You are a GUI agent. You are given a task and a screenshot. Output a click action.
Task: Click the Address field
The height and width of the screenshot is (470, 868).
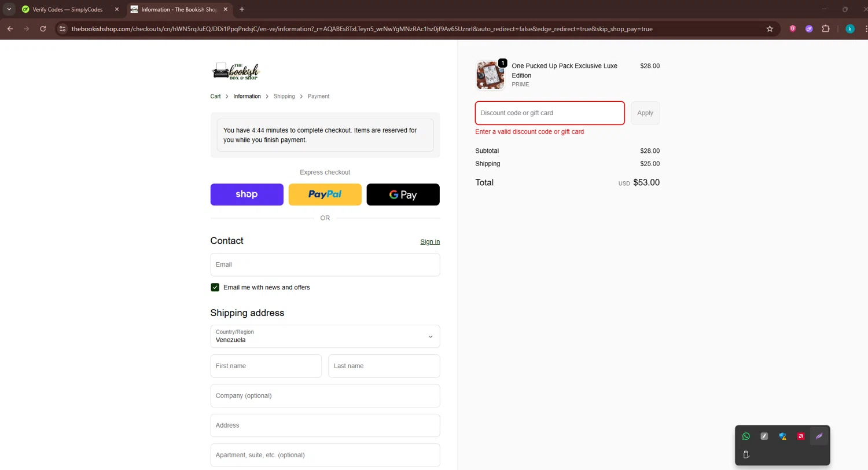pos(325,425)
